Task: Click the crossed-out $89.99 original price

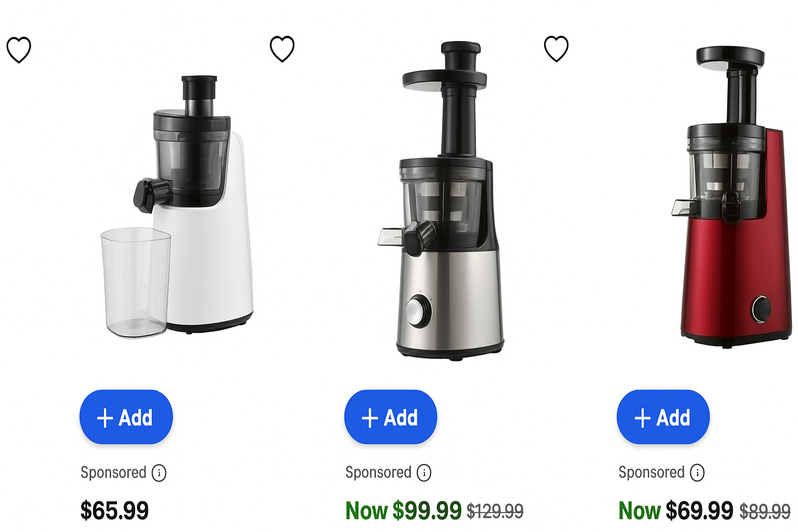Action: [x=765, y=512]
